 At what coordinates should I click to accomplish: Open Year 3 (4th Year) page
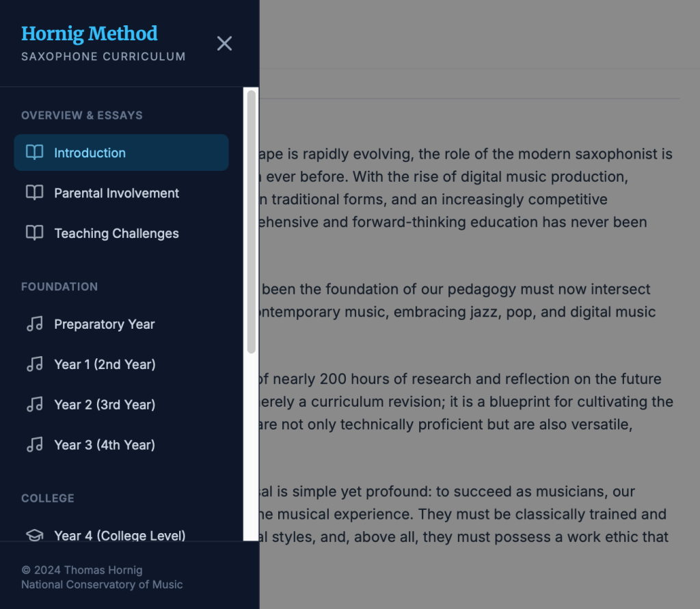click(105, 445)
